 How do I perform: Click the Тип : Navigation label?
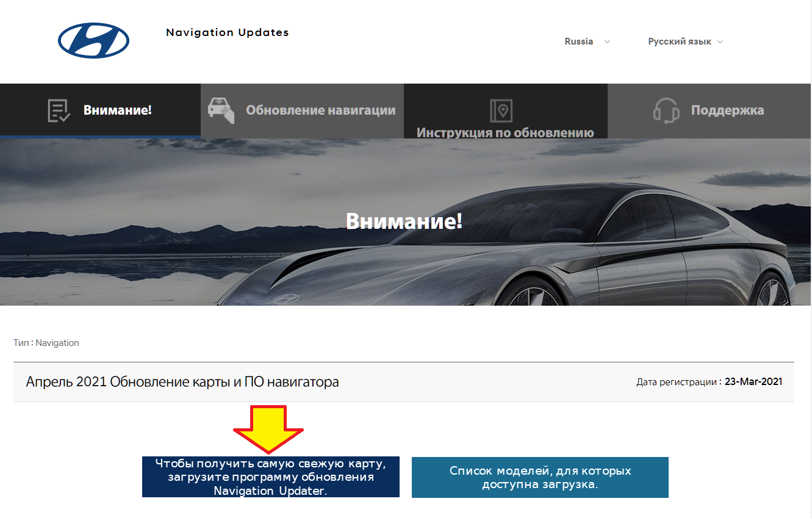point(46,343)
